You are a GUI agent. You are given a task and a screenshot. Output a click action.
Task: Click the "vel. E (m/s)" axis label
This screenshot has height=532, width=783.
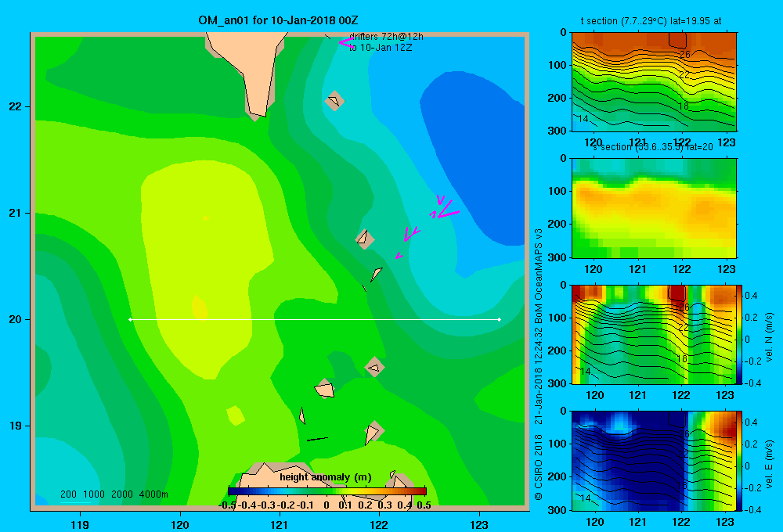pos(769,464)
